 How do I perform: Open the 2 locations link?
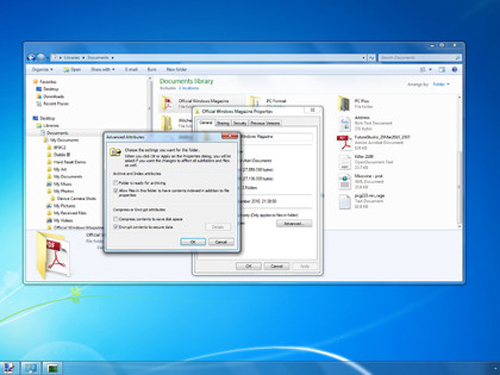pyautogui.click(x=189, y=88)
